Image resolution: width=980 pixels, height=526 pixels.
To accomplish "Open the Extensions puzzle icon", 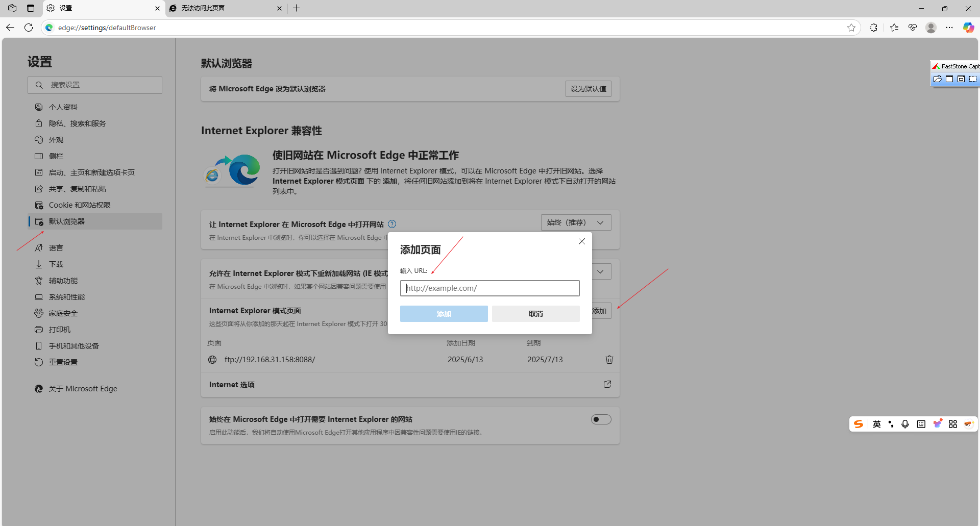I will 874,28.
